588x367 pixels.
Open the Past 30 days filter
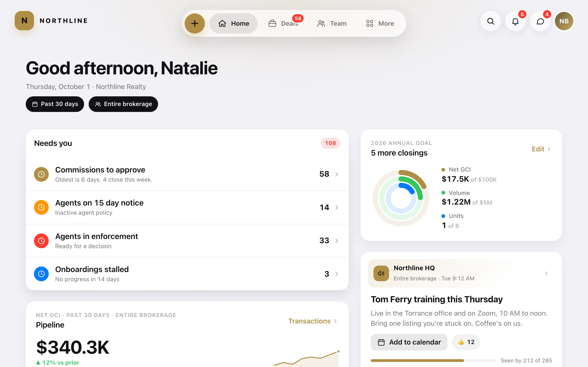point(55,104)
